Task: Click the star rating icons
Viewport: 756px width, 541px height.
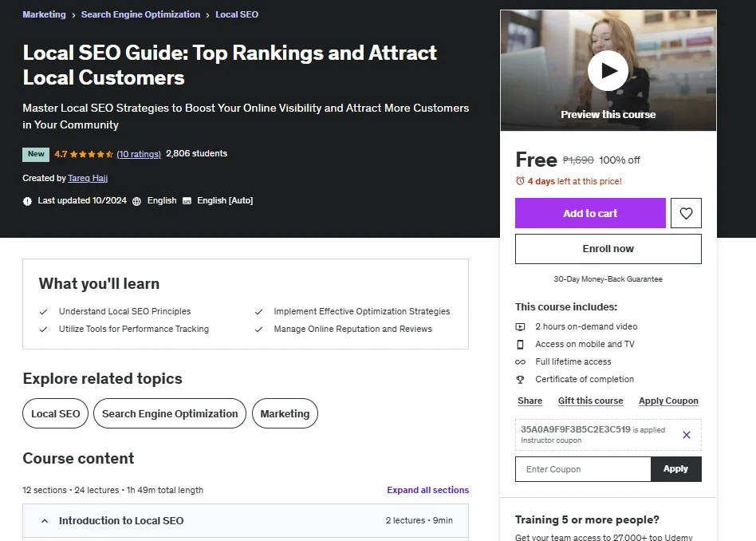Action: pyautogui.click(x=91, y=155)
